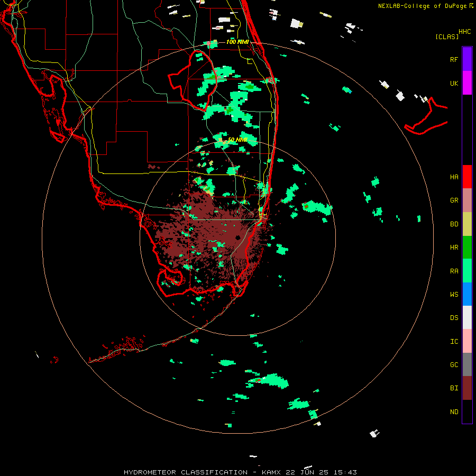
Task: Click the 'IC' legend label
Action: (x=454, y=342)
